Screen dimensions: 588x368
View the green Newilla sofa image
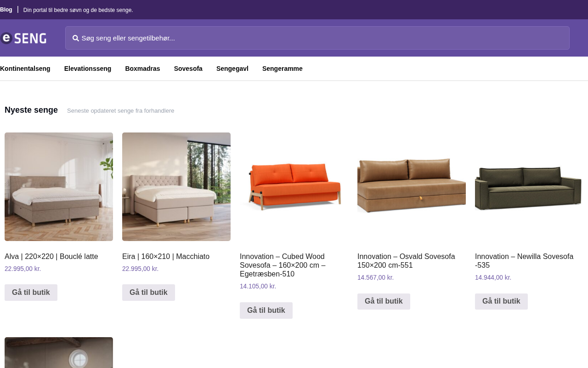(x=529, y=187)
